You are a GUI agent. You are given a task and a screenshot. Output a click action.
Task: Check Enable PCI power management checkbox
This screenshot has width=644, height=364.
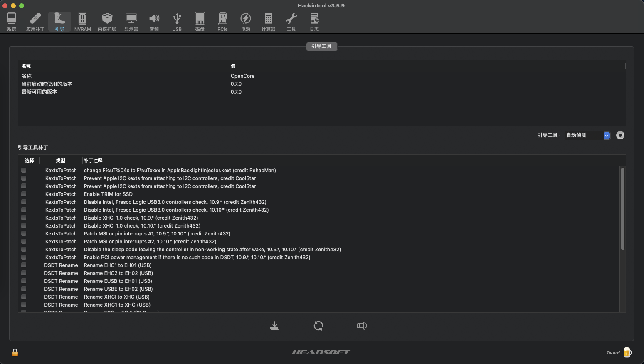pyautogui.click(x=24, y=257)
